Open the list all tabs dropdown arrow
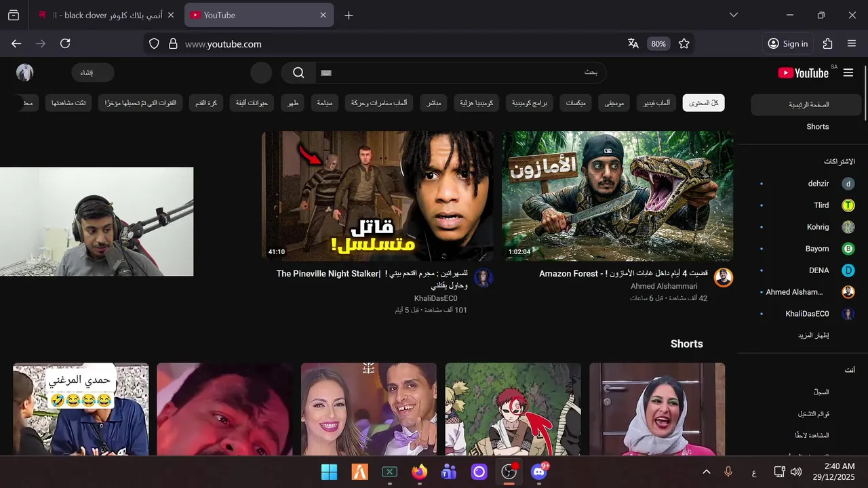Screen dimensions: 868x488 coord(733,15)
